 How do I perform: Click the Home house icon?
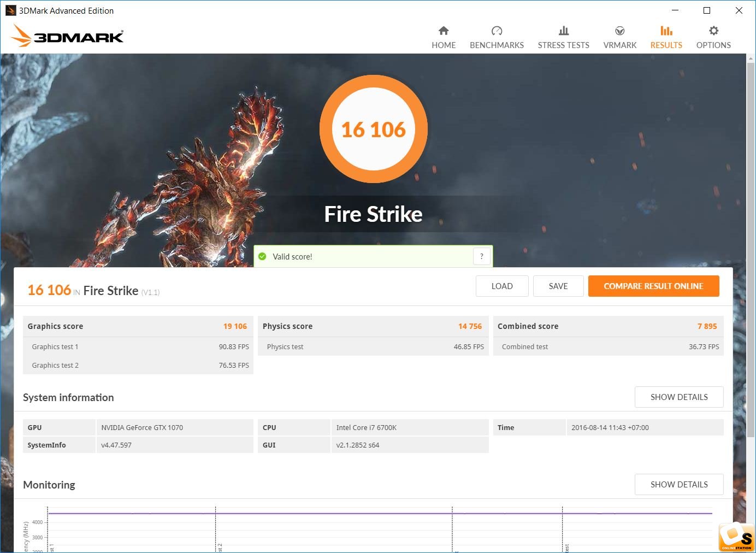[444, 31]
